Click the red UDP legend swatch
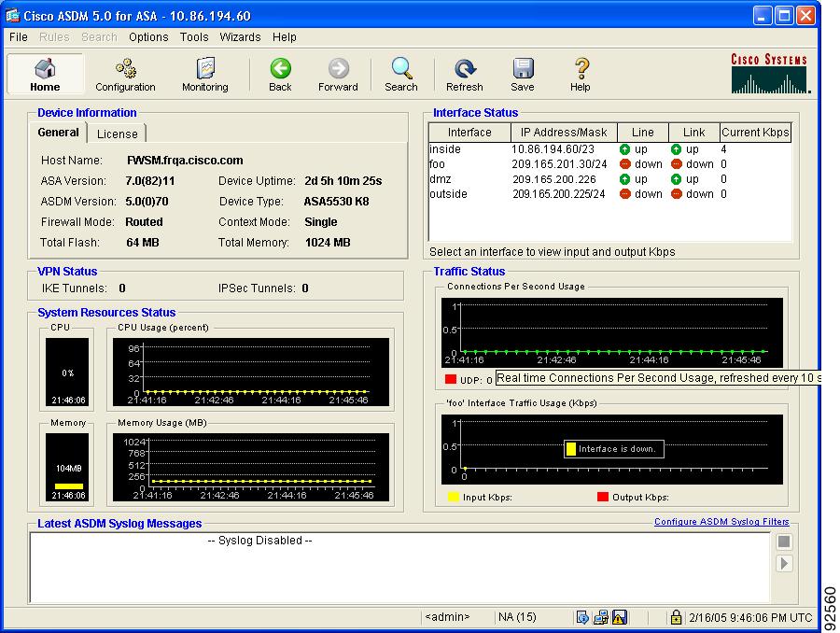The image size is (840, 633). click(x=451, y=379)
